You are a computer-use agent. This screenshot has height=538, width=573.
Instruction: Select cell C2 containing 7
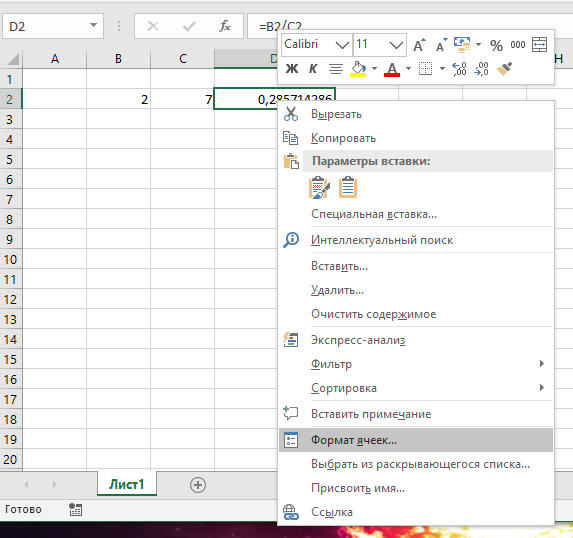[182, 99]
